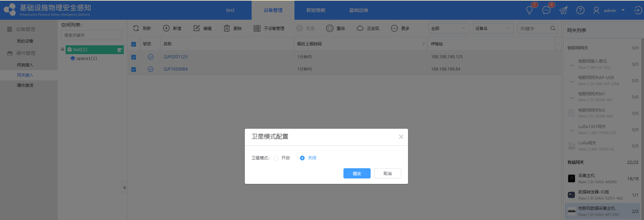Open the chat messages icon
Screen dimensions: 644x220
click(546, 10)
